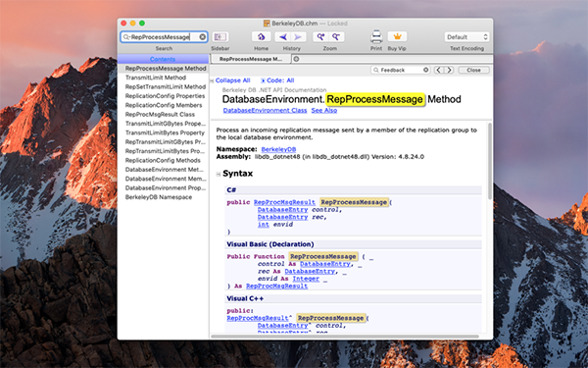
Task: Close the find-in-page bar
Action: click(473, 70)
